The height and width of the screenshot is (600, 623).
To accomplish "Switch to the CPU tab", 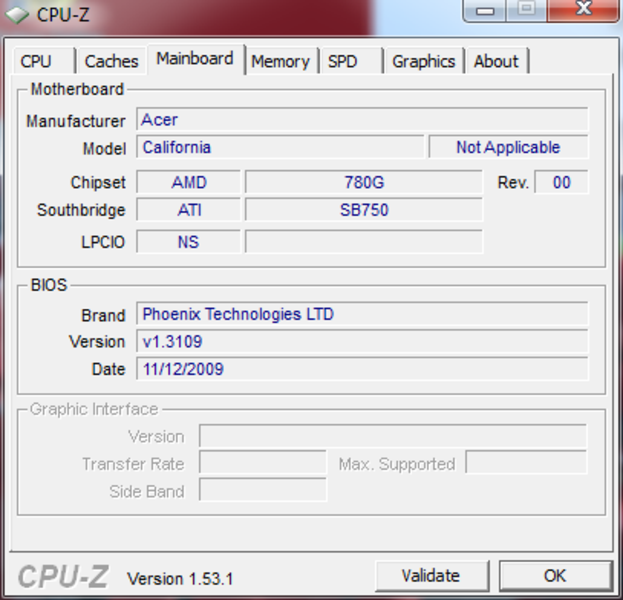I will pyautogui.click(x=44, y=61).
